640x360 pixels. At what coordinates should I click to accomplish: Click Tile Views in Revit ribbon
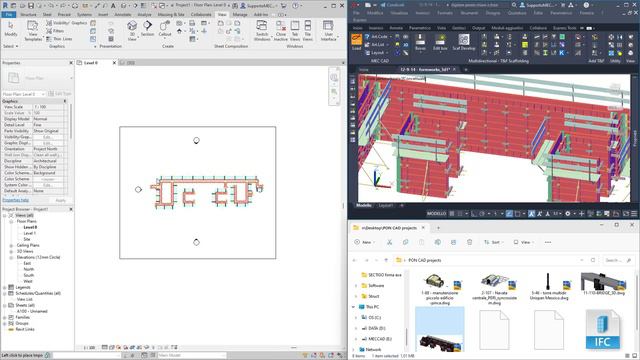coord(308,30)
